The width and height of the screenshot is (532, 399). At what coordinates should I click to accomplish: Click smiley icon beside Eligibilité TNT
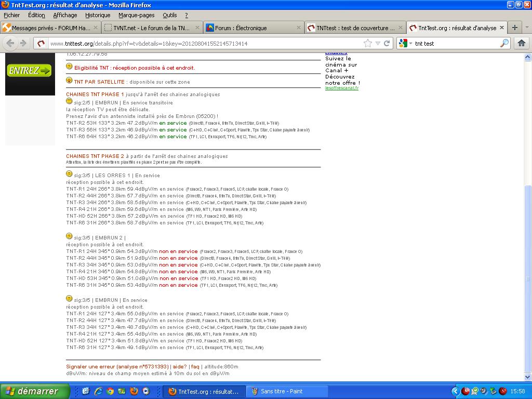[x=69, y=66]
